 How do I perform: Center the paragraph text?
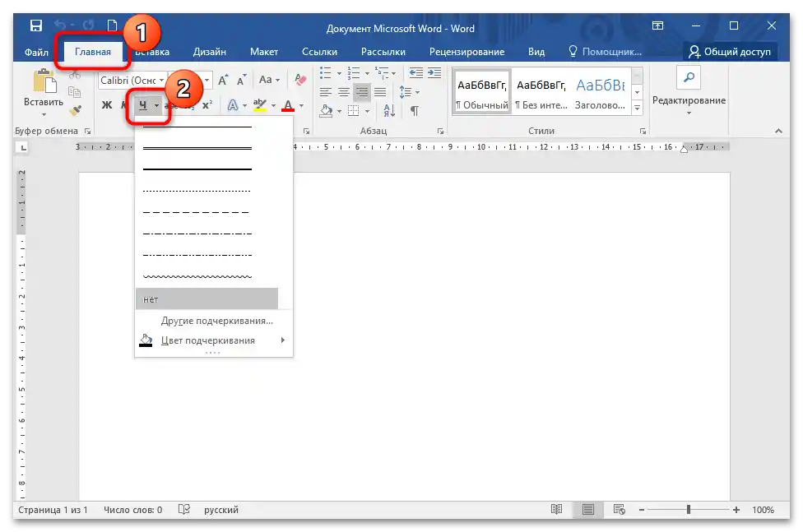tap(344, 92)
